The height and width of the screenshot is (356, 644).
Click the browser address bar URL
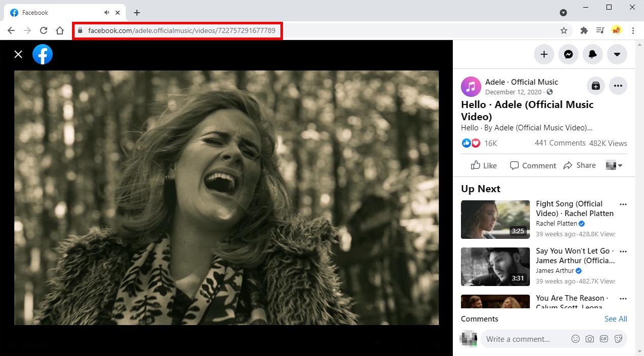point(182,30)
